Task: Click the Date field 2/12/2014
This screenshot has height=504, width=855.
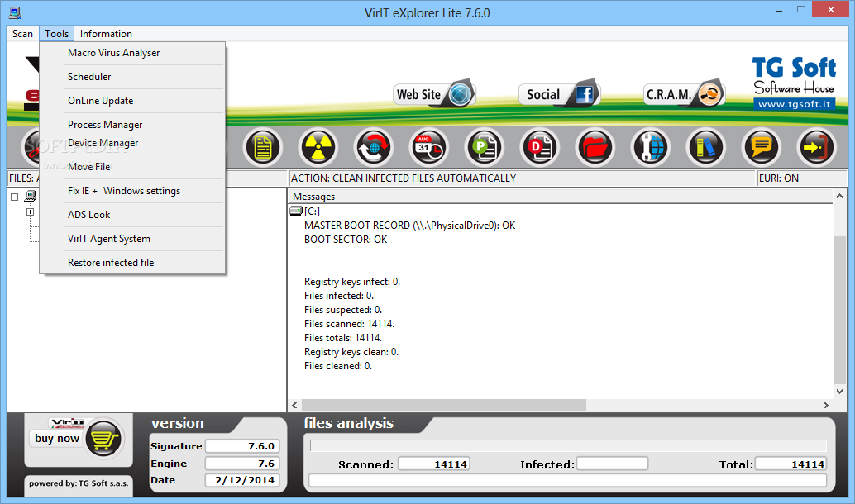Action: 242,480
